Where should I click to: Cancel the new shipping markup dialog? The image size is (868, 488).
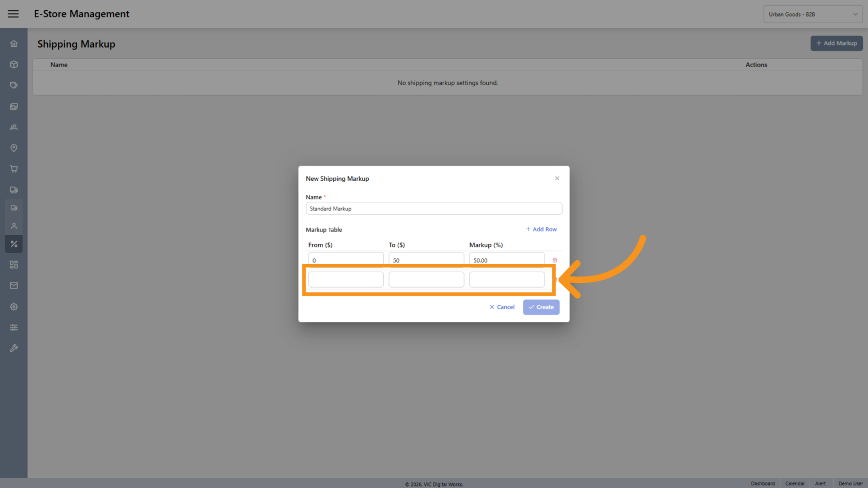point(502,307)
